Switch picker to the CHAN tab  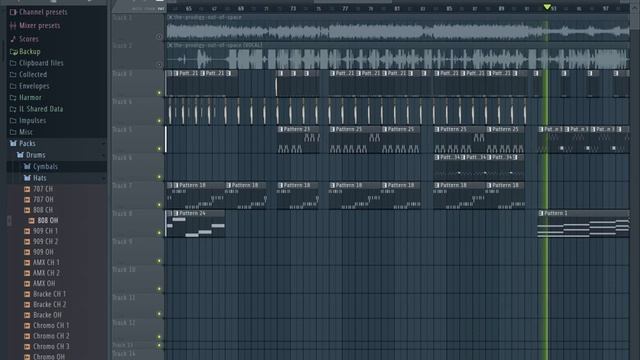149,9
